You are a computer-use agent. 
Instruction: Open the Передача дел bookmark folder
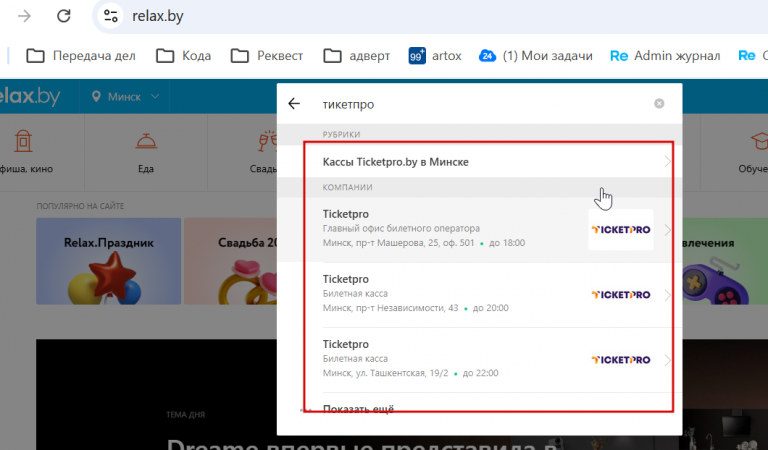81,56
